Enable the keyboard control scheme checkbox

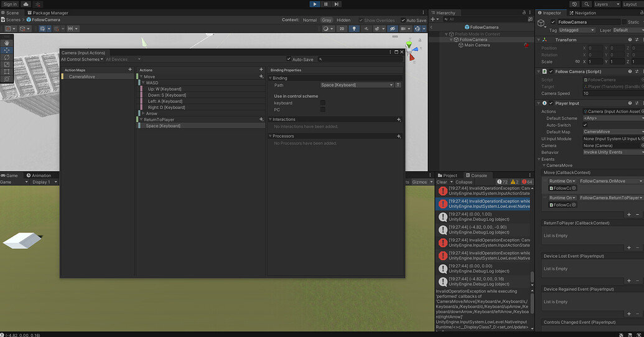pos(322,103)
